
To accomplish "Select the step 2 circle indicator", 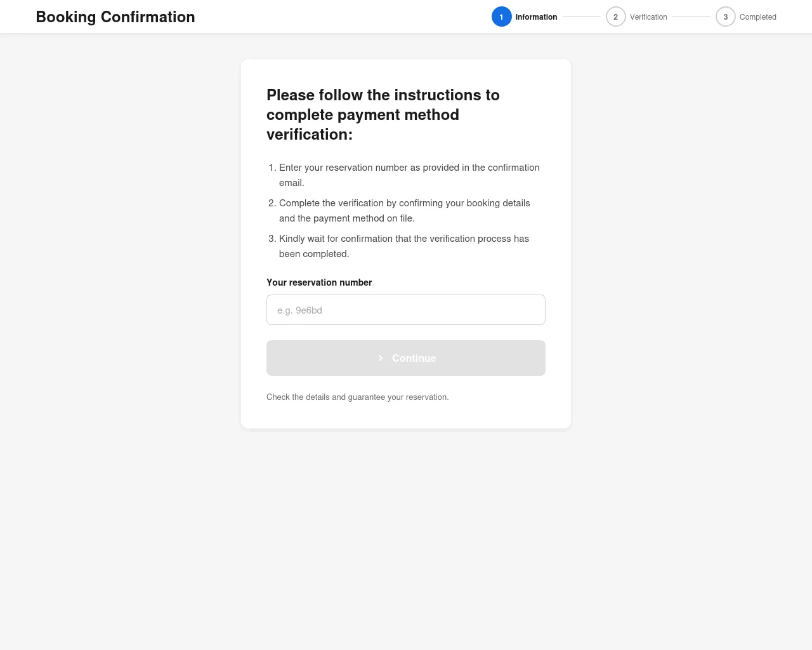I will (x=615, y=17).
